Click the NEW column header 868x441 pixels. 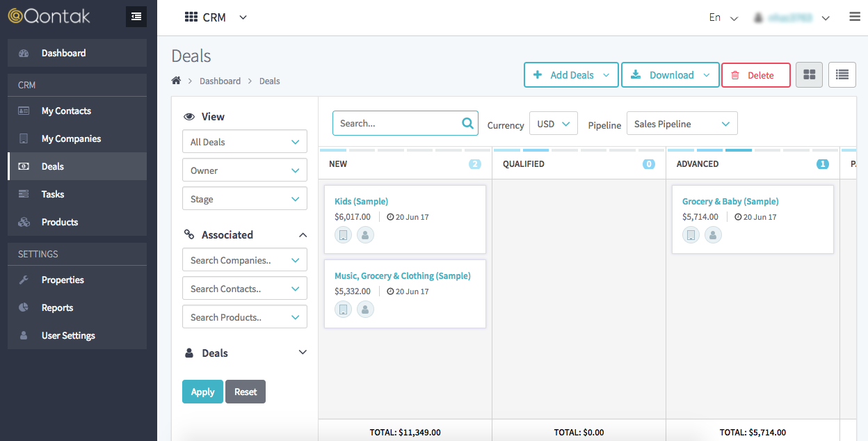[x=338, y=164]
